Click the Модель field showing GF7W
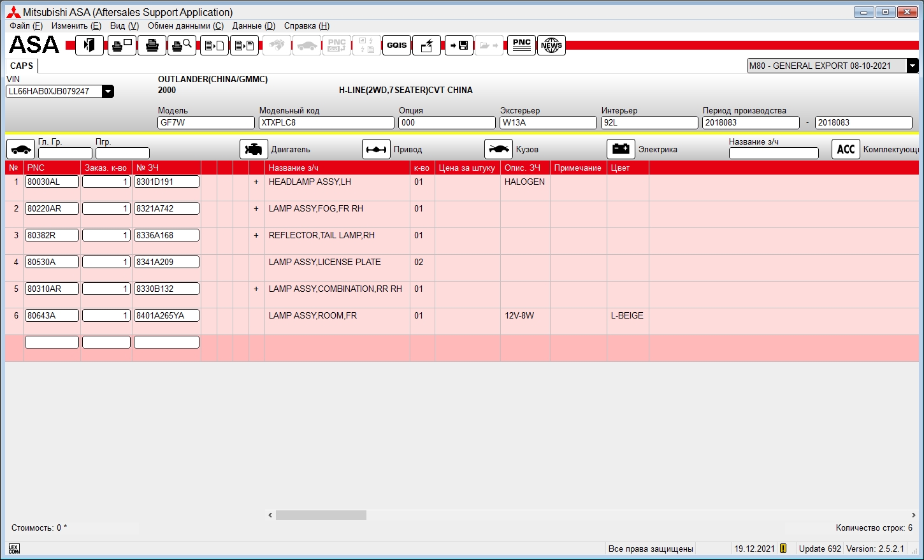The image size is (924, 560). point(206,123)
